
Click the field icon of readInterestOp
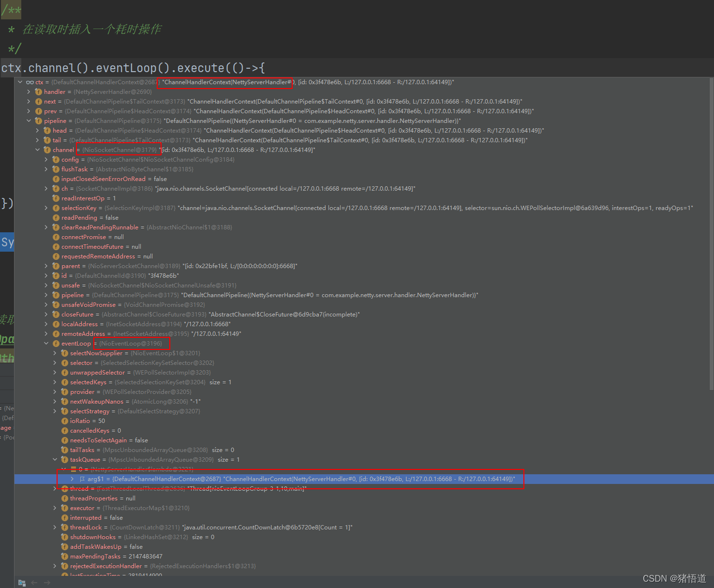tap(56, 198)
